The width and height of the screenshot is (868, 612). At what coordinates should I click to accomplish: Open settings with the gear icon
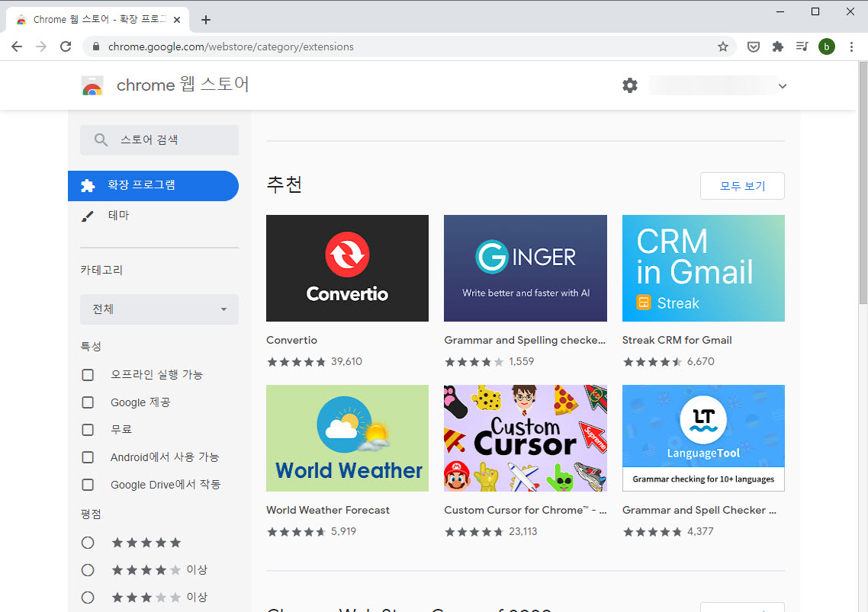629,85
